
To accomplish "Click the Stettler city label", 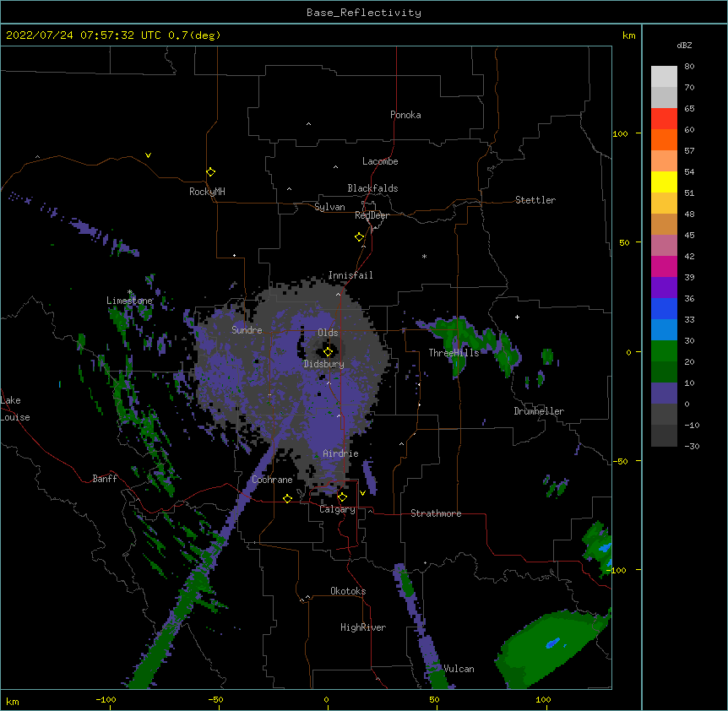I will pos(535,200).
